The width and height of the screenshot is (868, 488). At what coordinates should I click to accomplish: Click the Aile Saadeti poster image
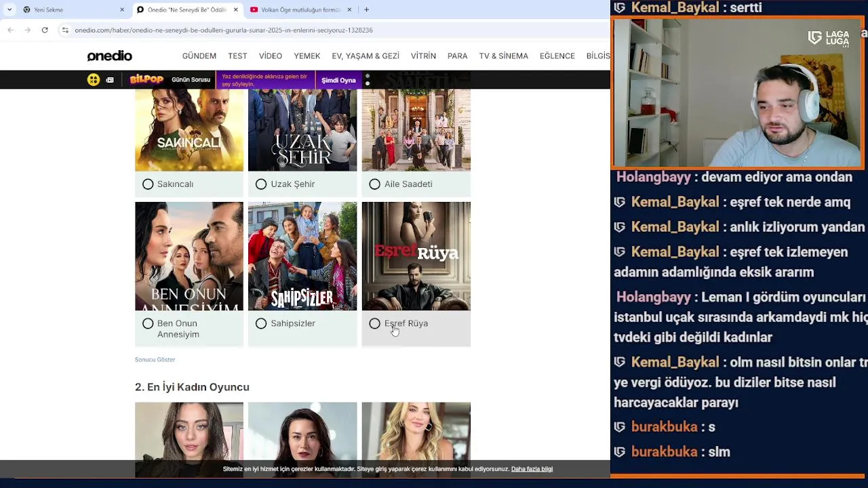416,129
